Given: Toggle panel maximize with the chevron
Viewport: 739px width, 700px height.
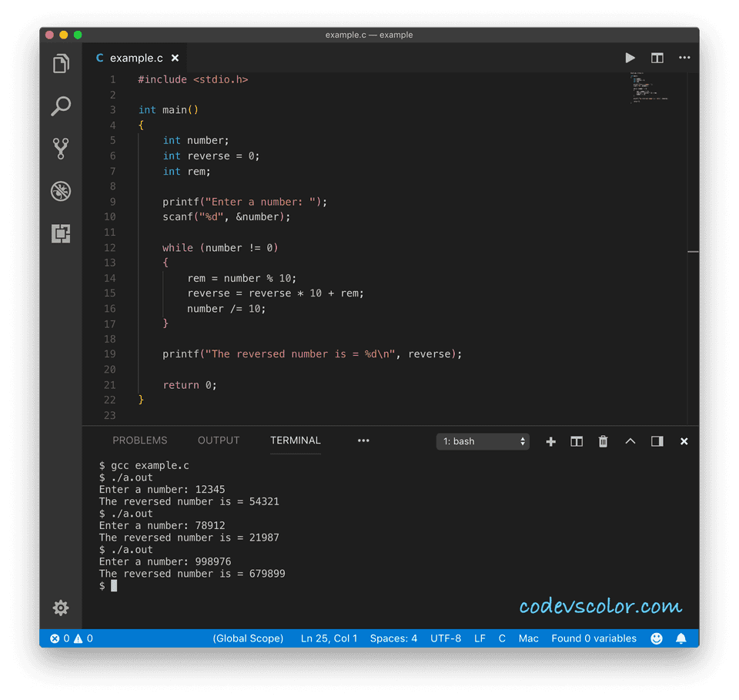Looking at the screenshot, I should pyautogui.click(x=630, y=441).
